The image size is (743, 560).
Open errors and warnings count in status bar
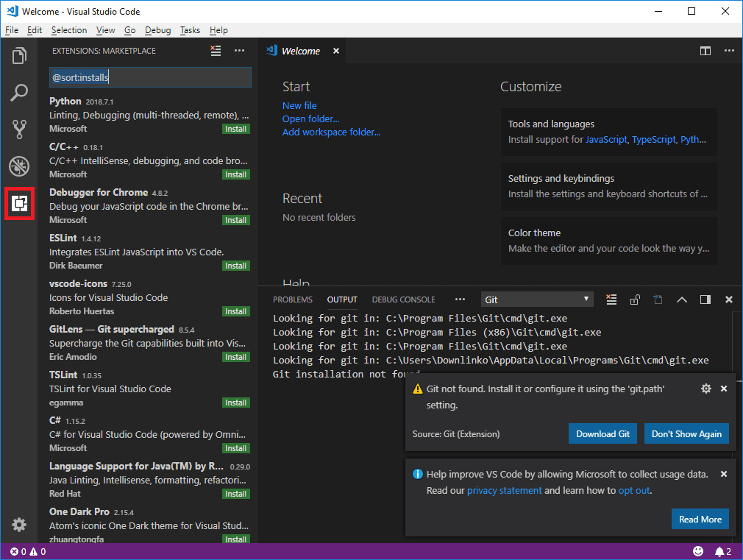click(x=28, y=551)
